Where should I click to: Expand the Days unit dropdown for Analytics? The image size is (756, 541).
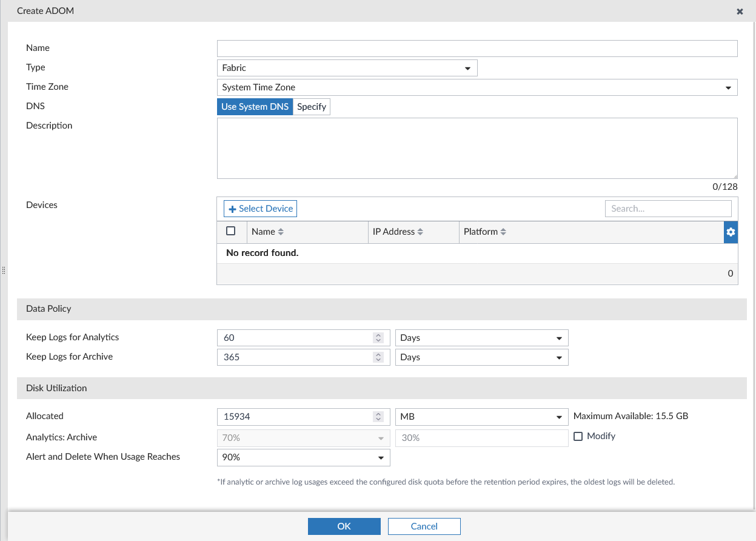tap(558, 337)
